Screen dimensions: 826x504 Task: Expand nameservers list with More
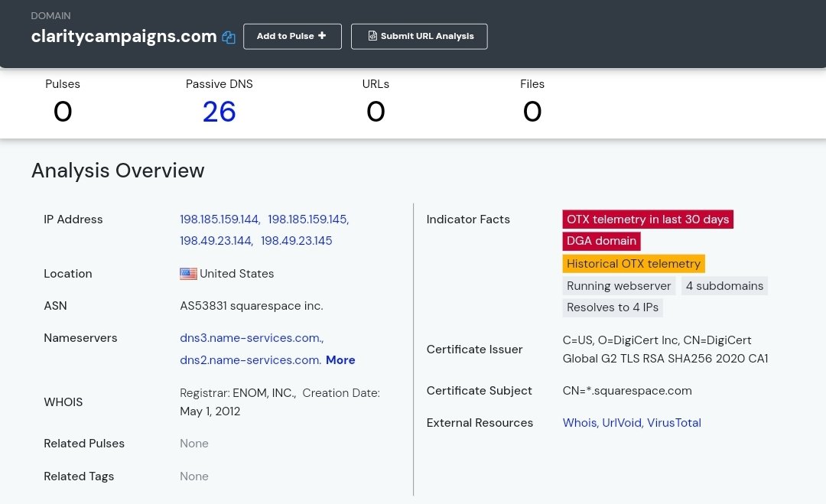[340, 360]
